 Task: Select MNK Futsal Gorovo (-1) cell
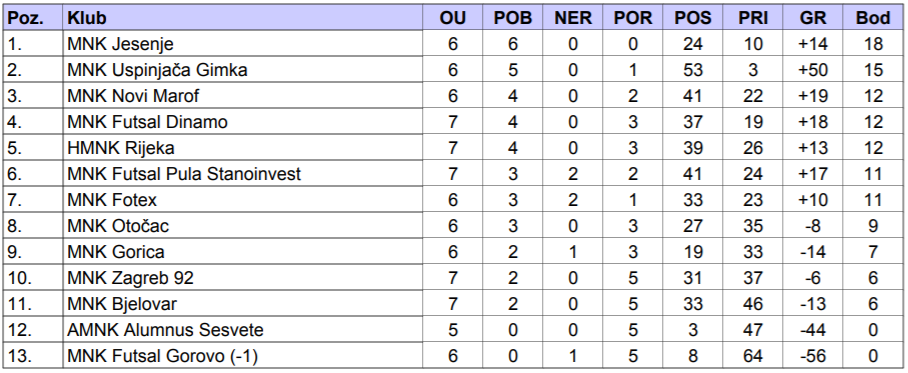pos(243,356)
